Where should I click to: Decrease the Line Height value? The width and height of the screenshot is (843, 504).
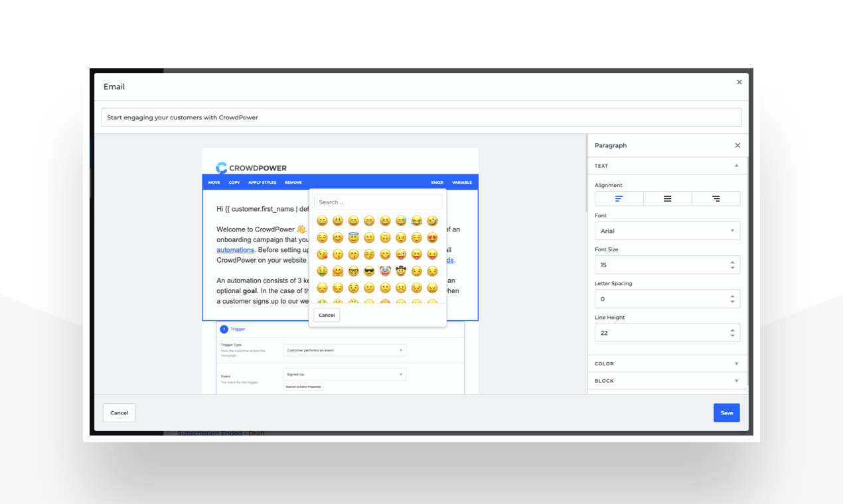click(x=732, y=336)
